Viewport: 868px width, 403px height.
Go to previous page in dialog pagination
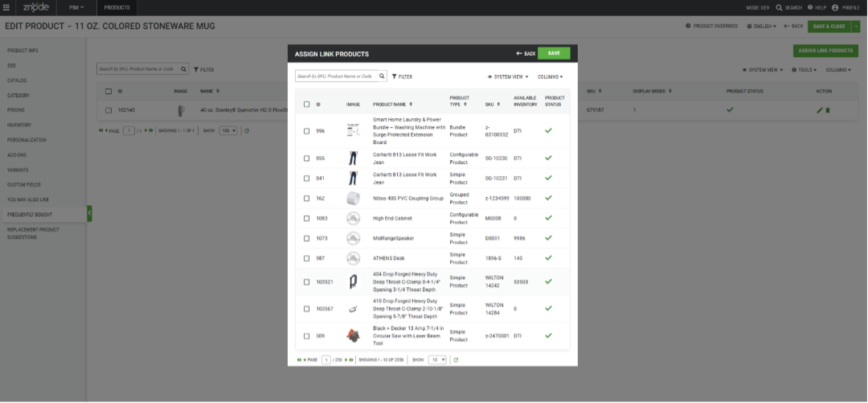pyautogui.click(x=305, y=360)
